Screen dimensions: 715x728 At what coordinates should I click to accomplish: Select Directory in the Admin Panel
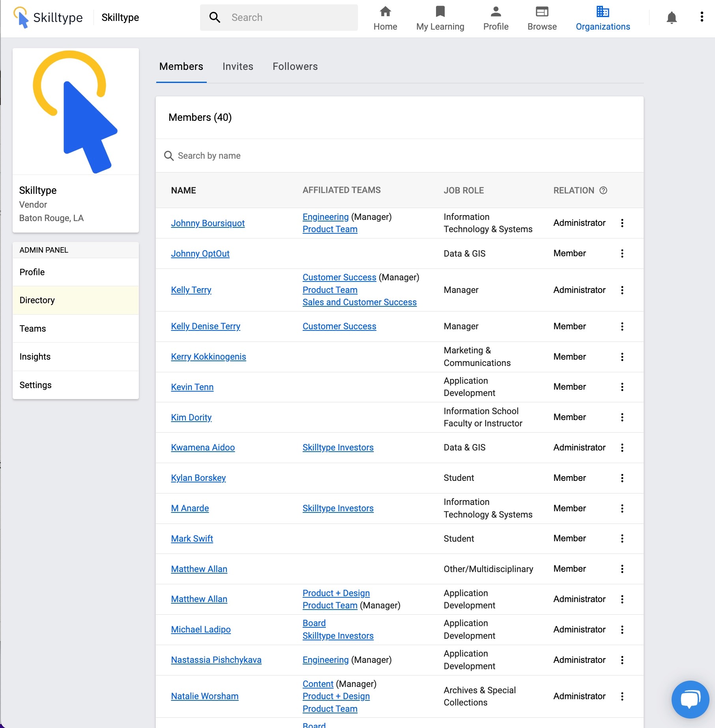click(x=76, y=300)
